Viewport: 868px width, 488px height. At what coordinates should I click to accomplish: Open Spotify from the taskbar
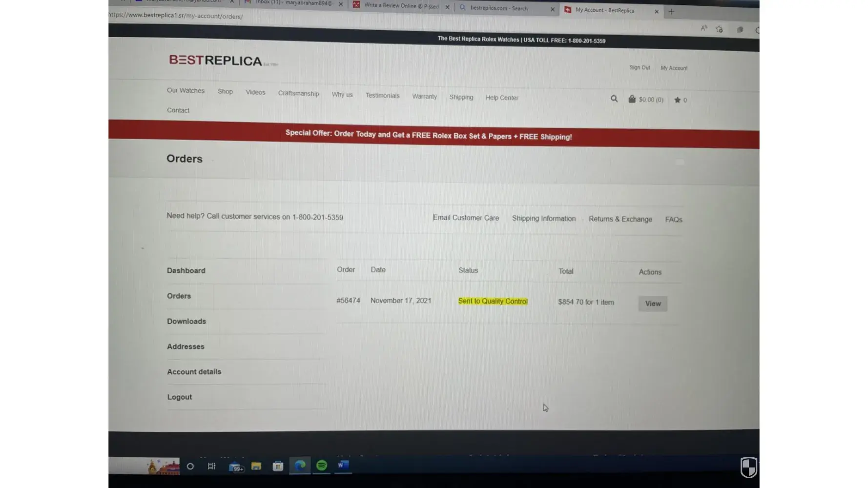coord(322,465)
